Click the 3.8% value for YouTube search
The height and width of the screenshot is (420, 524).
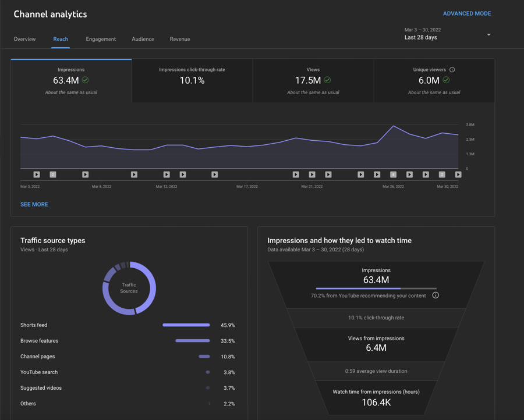(229, 372)
